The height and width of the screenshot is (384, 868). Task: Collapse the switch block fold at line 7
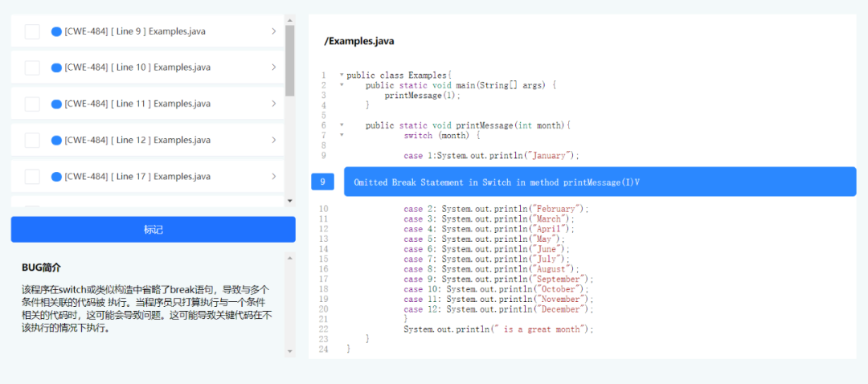click(x=342, y=135)
